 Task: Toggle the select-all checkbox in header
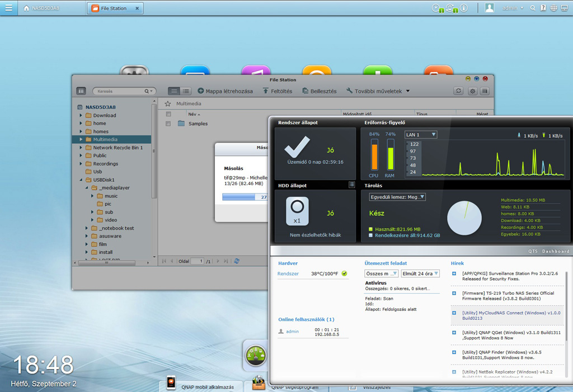[x=168, y=114]
